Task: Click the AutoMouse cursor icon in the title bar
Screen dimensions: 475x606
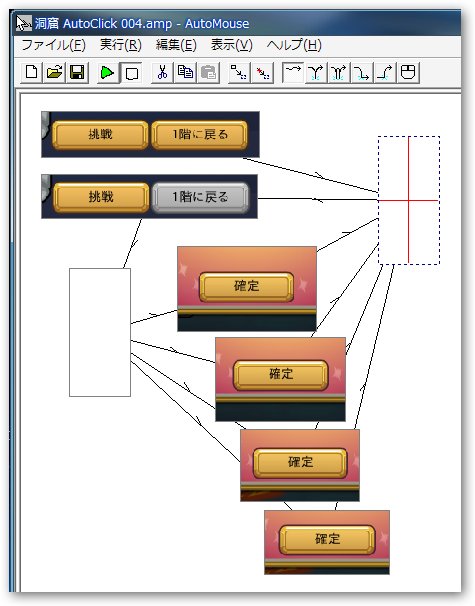Action: pos(24,24)
